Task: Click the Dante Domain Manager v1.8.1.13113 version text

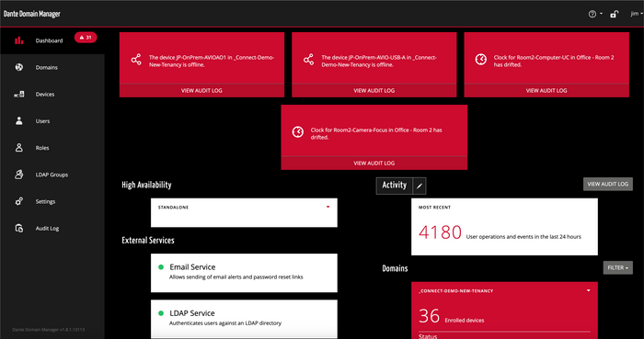Action: pos(49,330)
